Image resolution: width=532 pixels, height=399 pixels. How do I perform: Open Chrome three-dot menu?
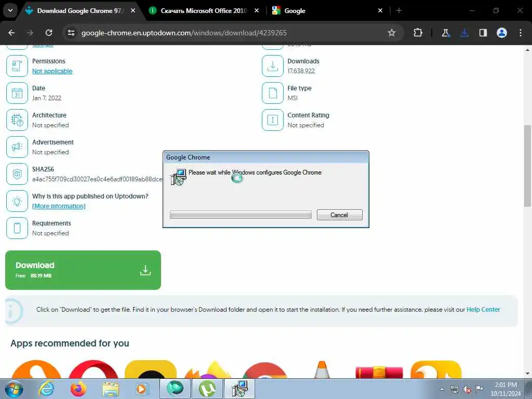[521, 33]
